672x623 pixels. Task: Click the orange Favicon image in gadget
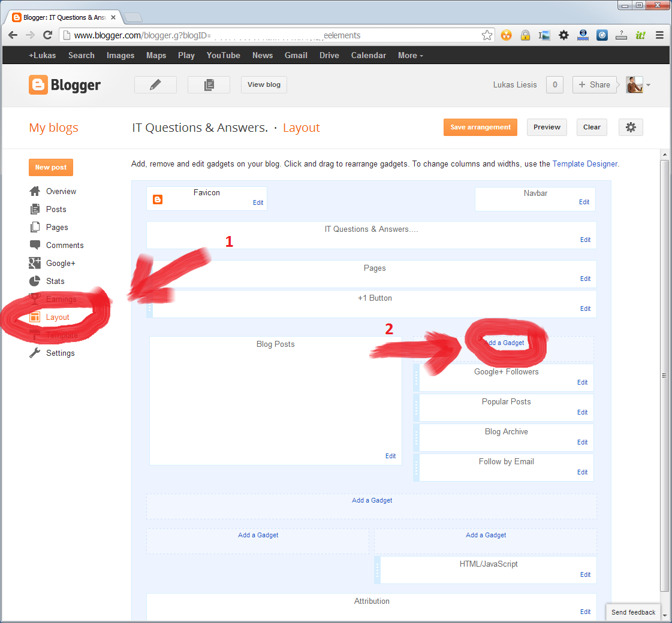pos(158,199)
